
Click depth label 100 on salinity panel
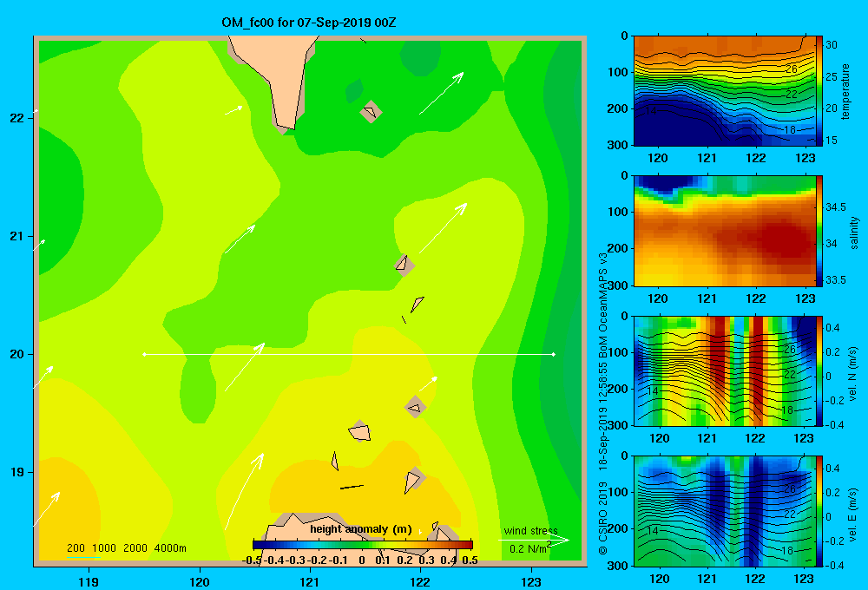coord(618,212)
